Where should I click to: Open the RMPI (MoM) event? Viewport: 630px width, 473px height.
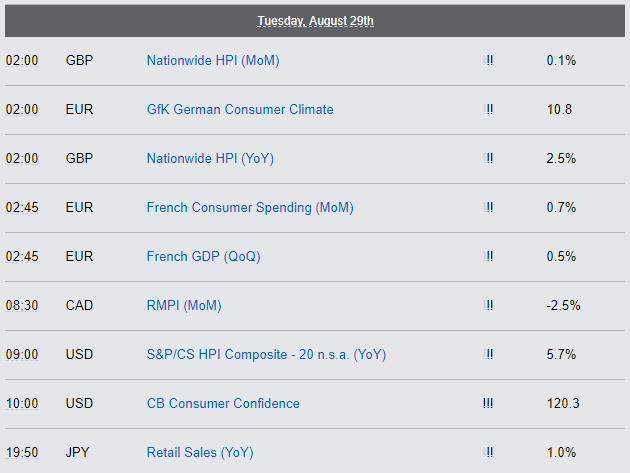click(184, 306)
